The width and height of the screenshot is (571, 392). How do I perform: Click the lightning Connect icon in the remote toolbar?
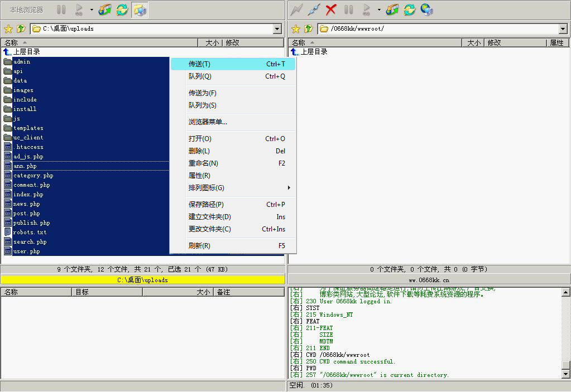[296, 10]
